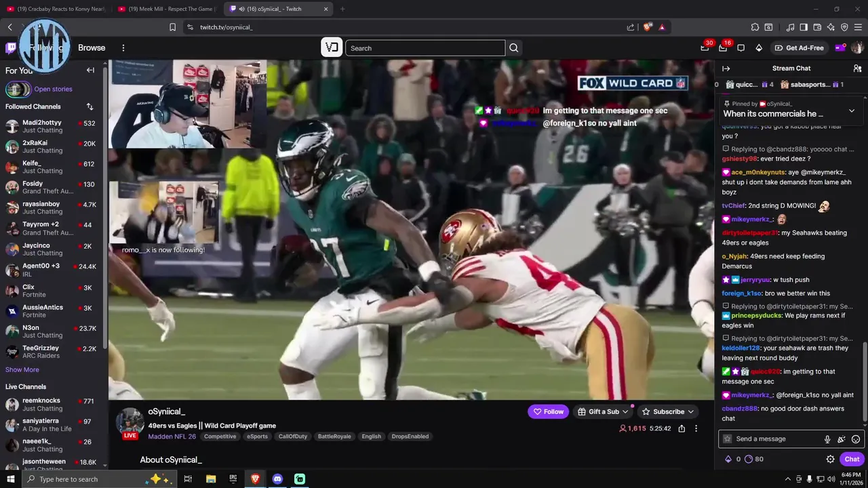Toggle the browser sidebar panel icon
Viewport: 868px width, 488px height.
[x=804, y=27]
